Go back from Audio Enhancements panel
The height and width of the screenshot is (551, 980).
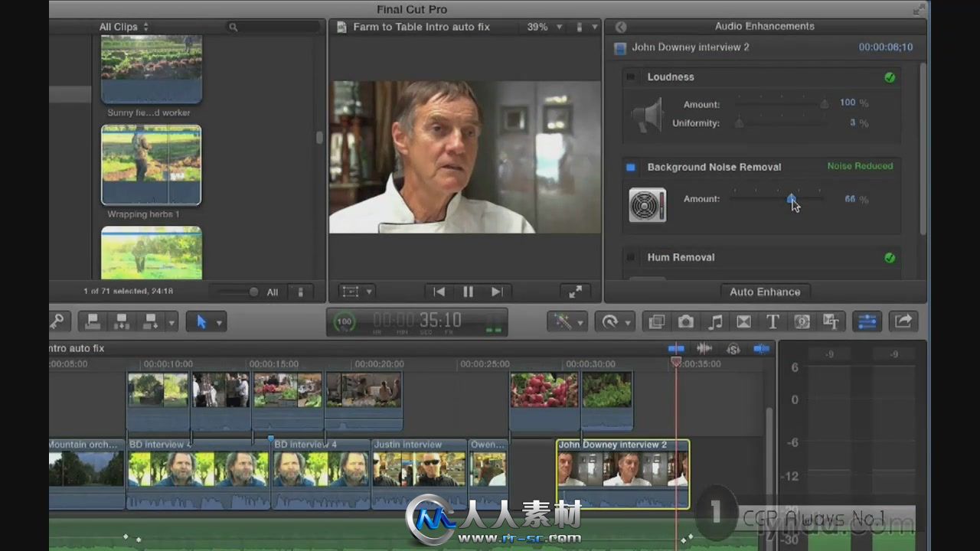pyautogui.click(x=621, y=27)
